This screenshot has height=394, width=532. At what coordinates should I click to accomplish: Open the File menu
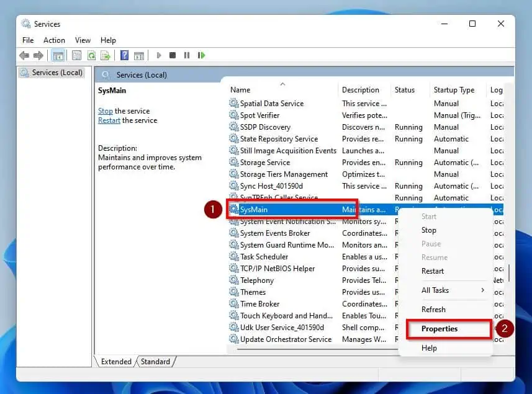[28, 40]
